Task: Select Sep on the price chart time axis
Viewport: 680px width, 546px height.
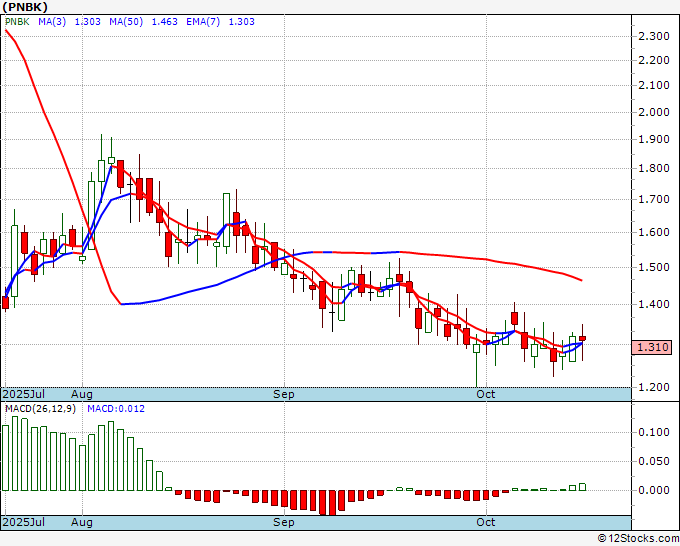Action: tap(285, 394)
